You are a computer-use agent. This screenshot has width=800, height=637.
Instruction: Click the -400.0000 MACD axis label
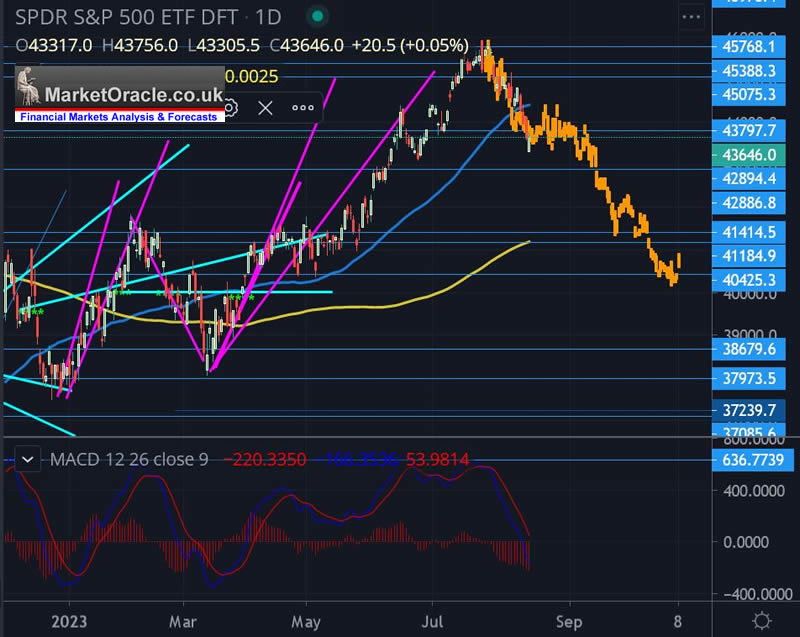pyautogui.click(x=757, y=594)
